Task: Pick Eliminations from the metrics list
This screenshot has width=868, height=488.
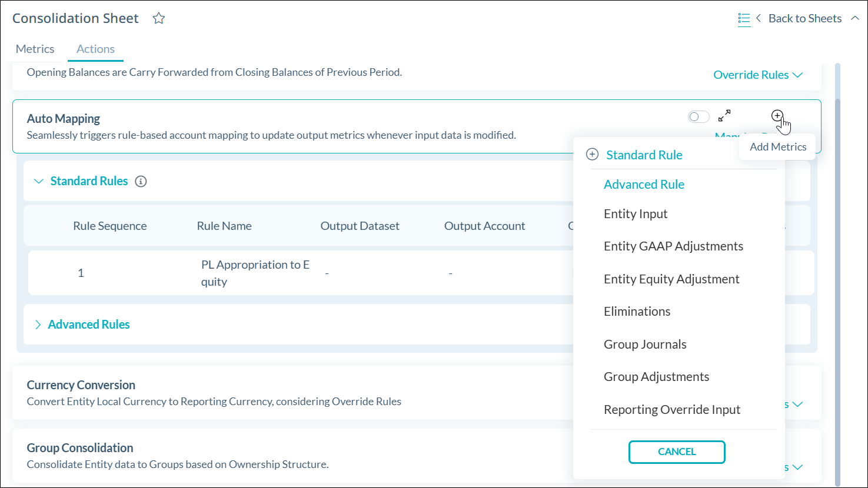Action: [x=637, y=312]
